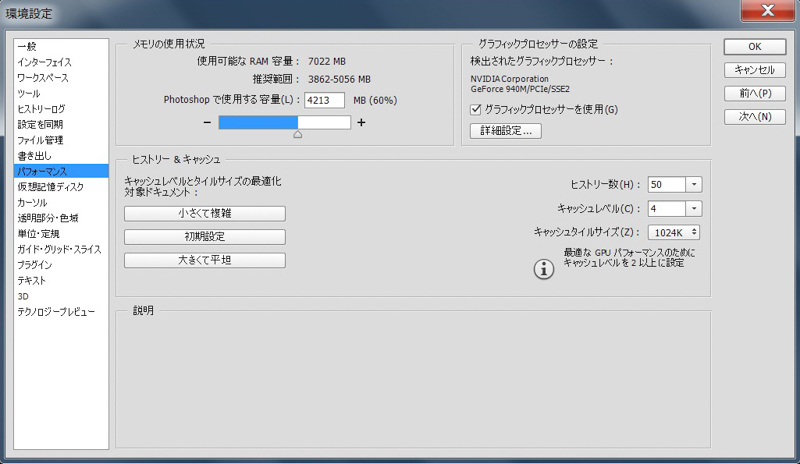The image size is (800, 464).
Task: Click the memory usage slider bar
Action: 285,123
